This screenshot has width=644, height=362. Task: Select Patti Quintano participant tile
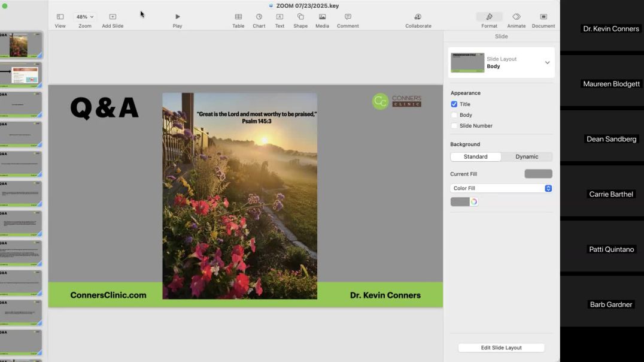coord(602,246)
